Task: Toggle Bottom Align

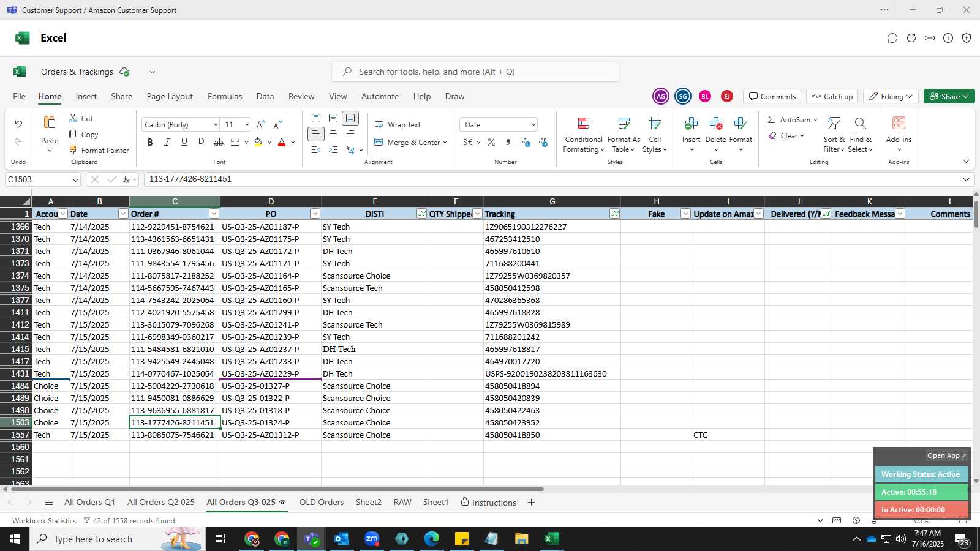Action: [x=350, y=118]
